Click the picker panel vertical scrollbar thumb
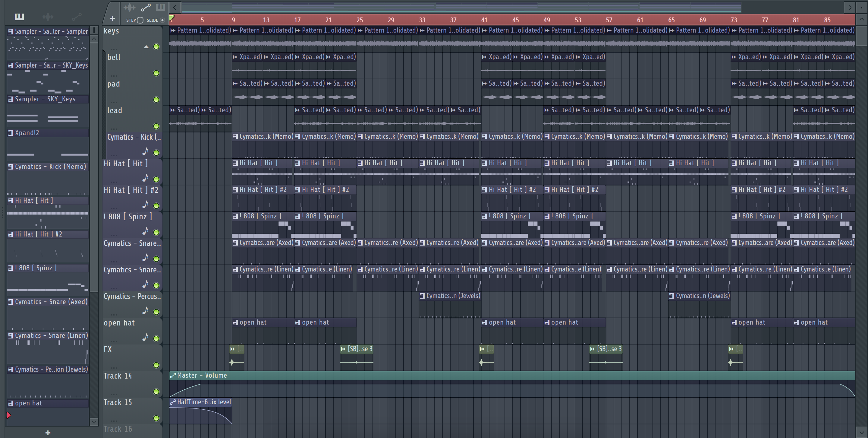 pyautogui.click(x=94, y=168)
